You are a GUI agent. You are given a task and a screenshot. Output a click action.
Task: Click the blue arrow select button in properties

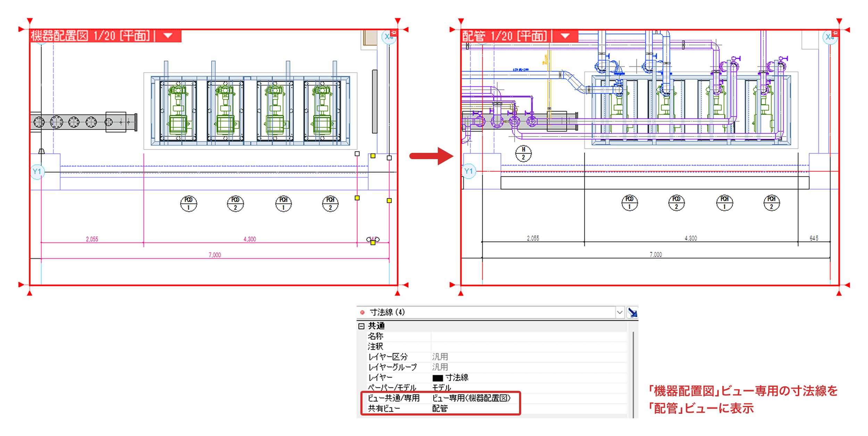click(x=633, y=313)
